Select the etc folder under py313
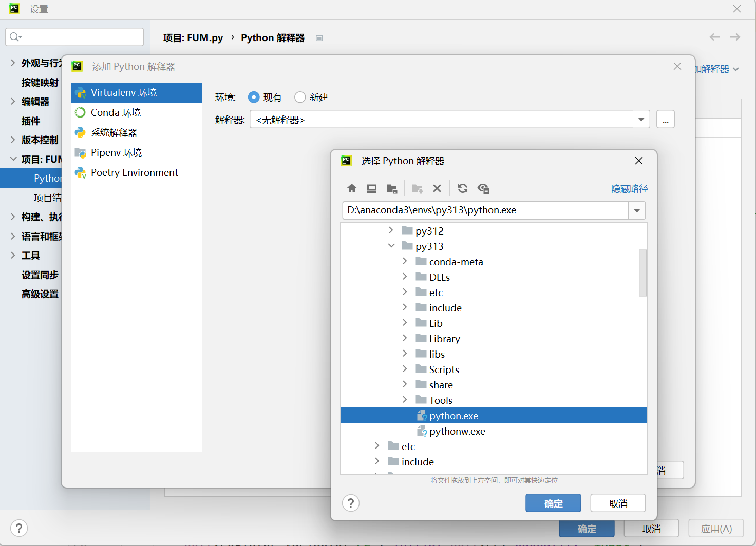 tap(494, 292)
